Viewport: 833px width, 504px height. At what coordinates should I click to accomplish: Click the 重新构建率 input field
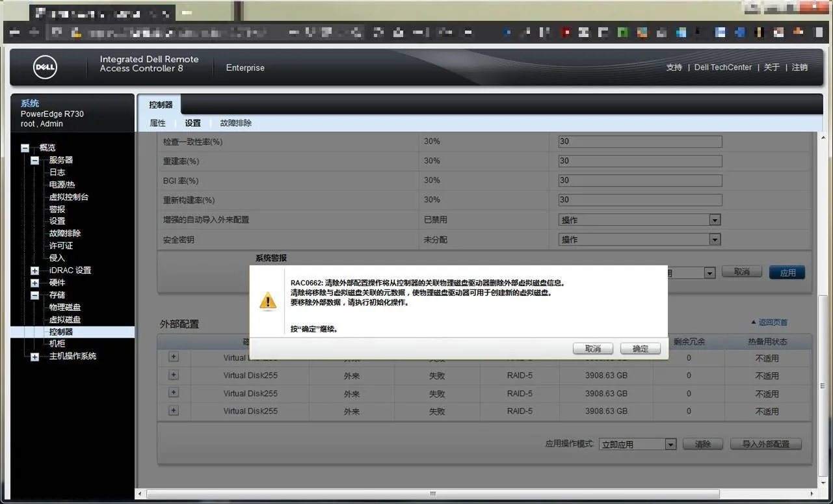pyautogui.click(x=640, y=200)
